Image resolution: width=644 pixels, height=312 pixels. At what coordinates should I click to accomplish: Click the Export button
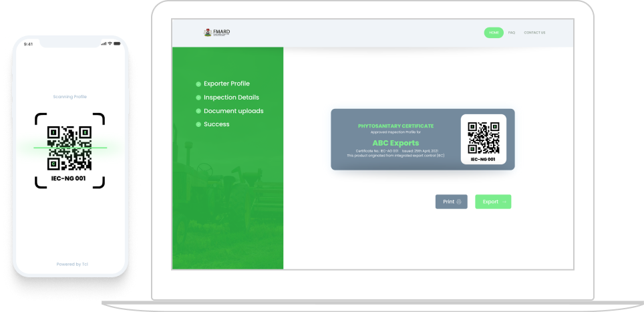point(493,202)
